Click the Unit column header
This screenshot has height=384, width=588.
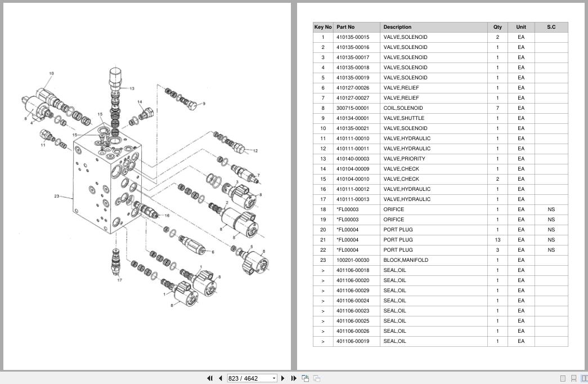pos(521,27)
